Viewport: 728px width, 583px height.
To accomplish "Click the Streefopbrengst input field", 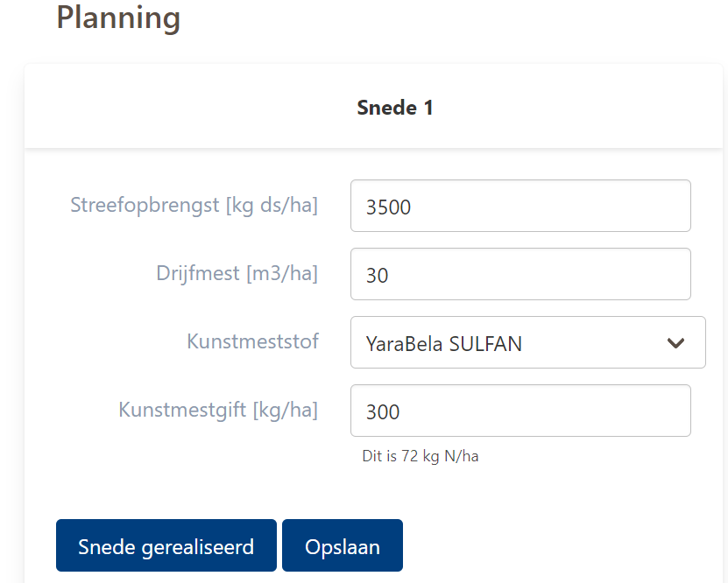I will pos(520,207).
